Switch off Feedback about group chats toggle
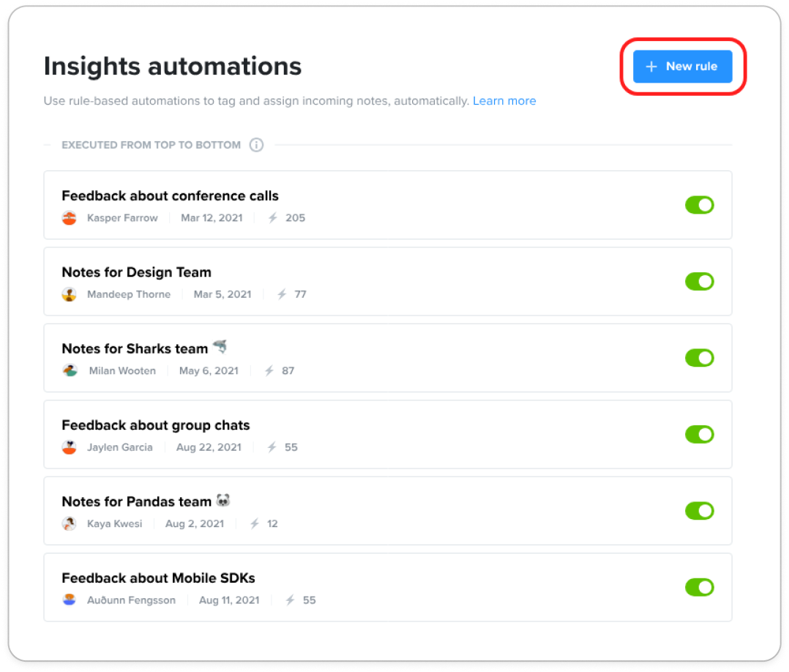Screen dimensions: 789x672 700,434
